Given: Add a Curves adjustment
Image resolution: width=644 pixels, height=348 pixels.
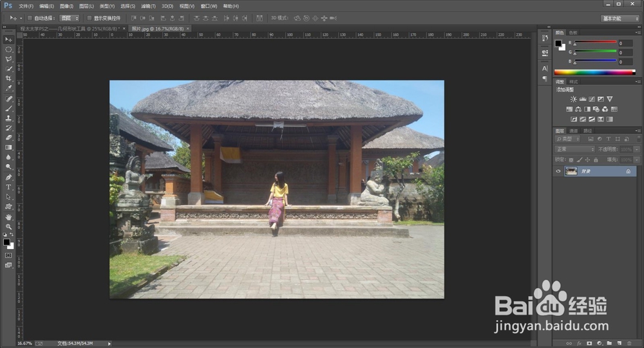Looking at the screenshot, I should click(x=591, y=99).
